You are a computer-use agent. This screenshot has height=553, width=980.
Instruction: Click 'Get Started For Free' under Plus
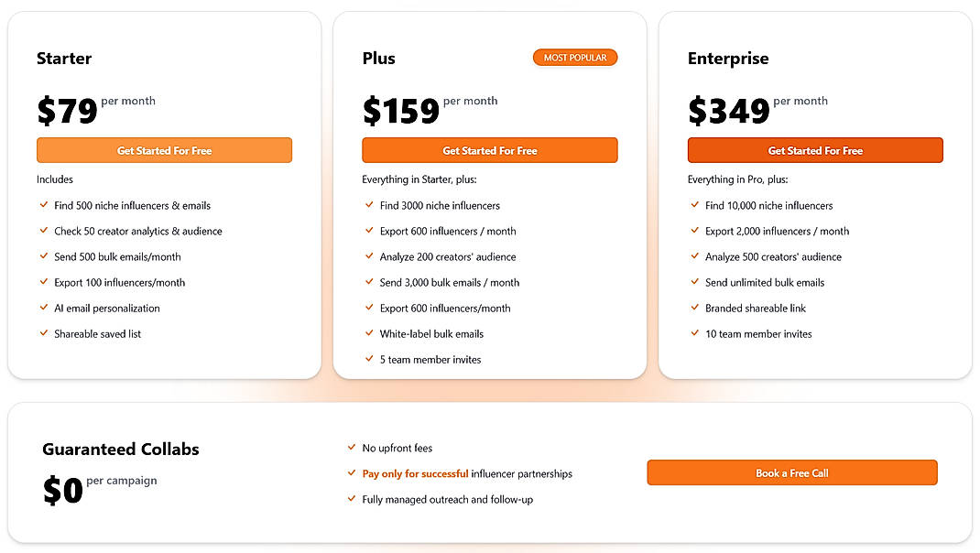(489, 149)
